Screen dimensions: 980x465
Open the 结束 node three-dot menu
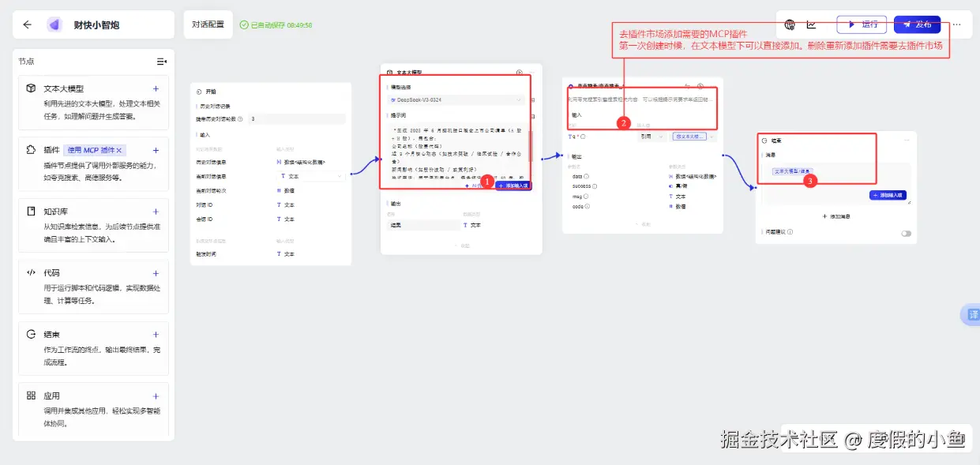907,140
